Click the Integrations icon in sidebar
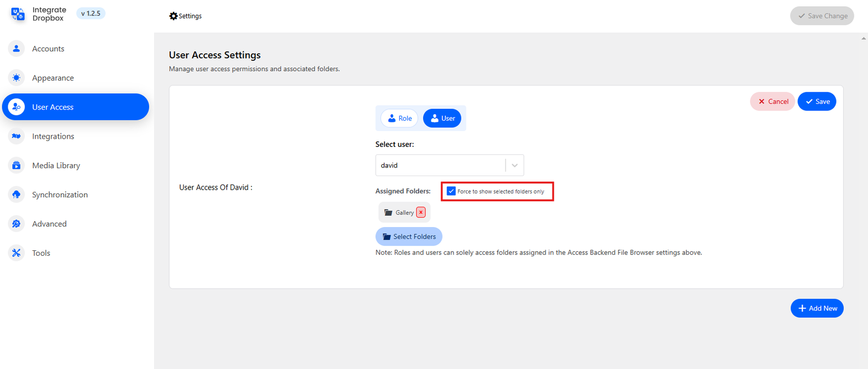This screenshot has width=868, height=369. [16, 137]
